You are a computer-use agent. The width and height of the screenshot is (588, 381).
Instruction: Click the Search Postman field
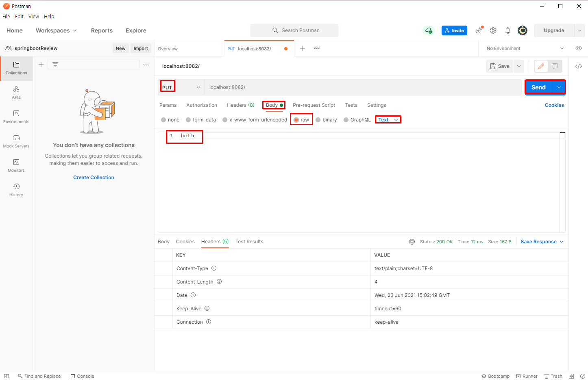(294, 30)
